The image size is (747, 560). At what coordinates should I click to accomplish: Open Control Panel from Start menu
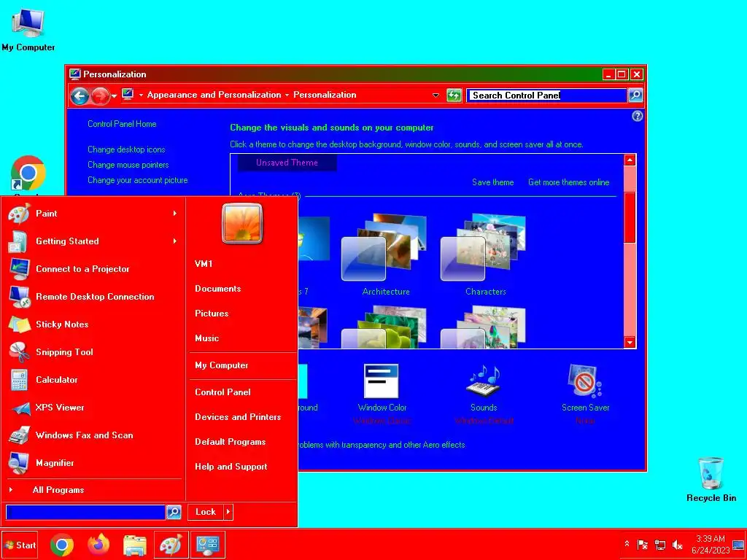click(x=222, y=392)
